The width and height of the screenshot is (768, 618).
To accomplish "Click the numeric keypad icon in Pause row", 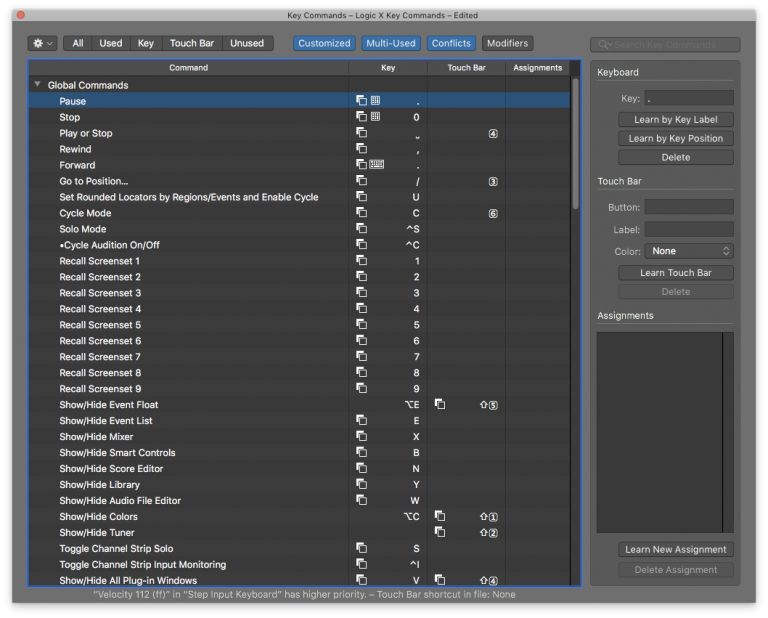I will [375, 101].
